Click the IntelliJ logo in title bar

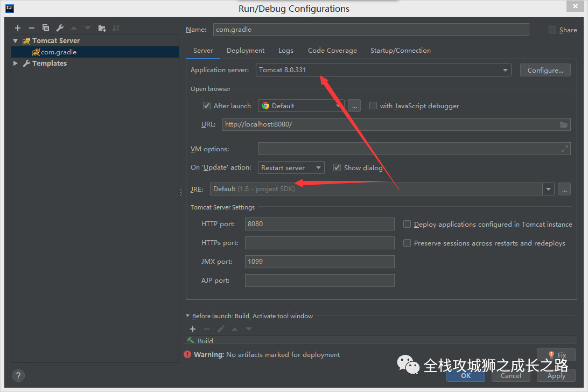9,8
